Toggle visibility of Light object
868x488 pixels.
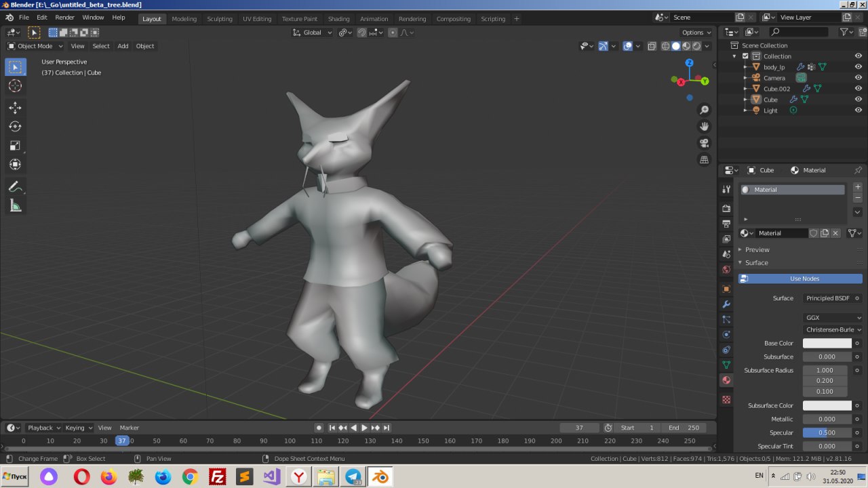point(858,110)
